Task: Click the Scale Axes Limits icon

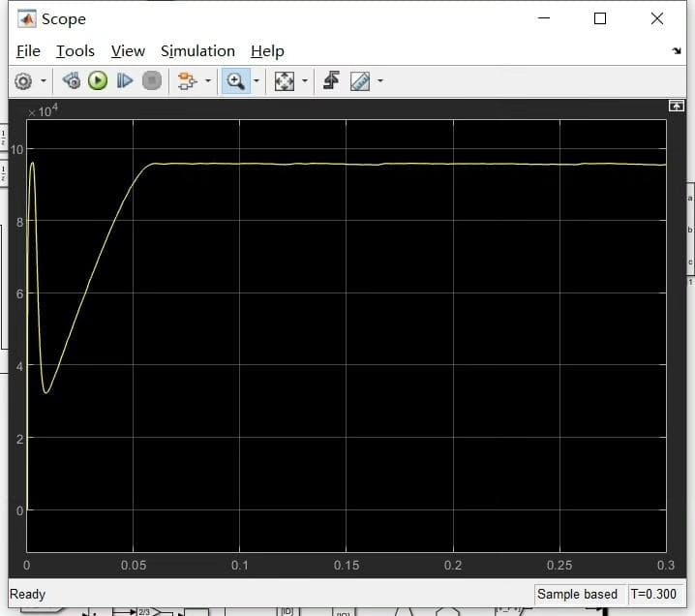Action: click(x=285, y=81)
